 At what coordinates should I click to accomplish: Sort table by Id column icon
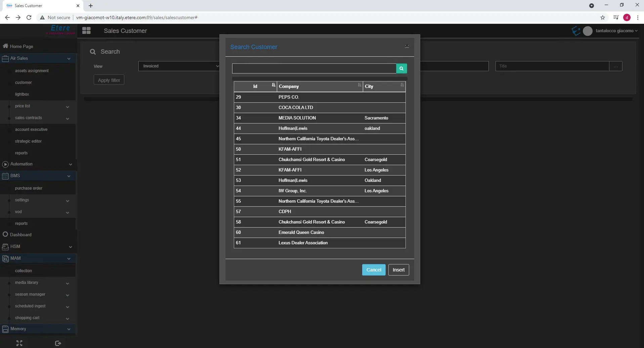[273, 85]
